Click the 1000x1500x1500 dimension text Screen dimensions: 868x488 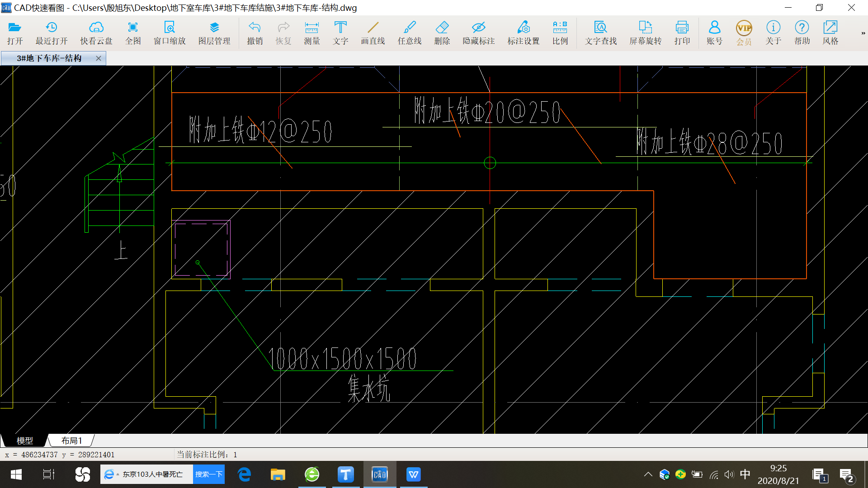pyautogui.click(x=342, y=359)
